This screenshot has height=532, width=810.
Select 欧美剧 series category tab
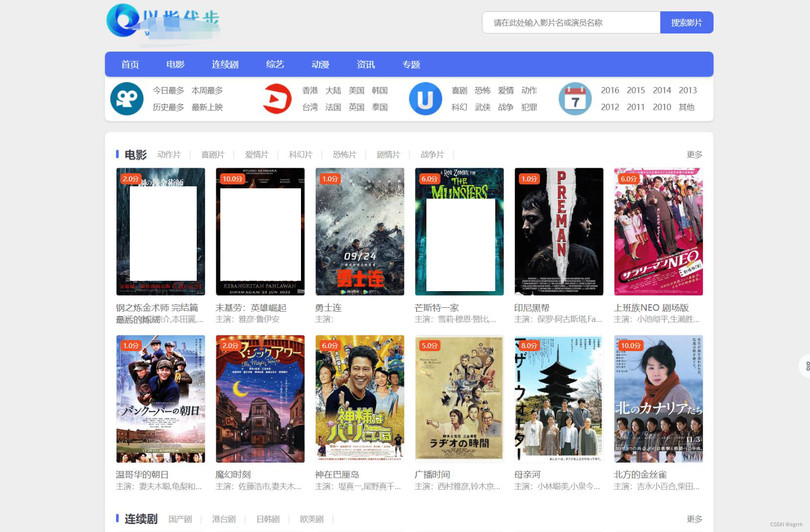click(312, 519)
